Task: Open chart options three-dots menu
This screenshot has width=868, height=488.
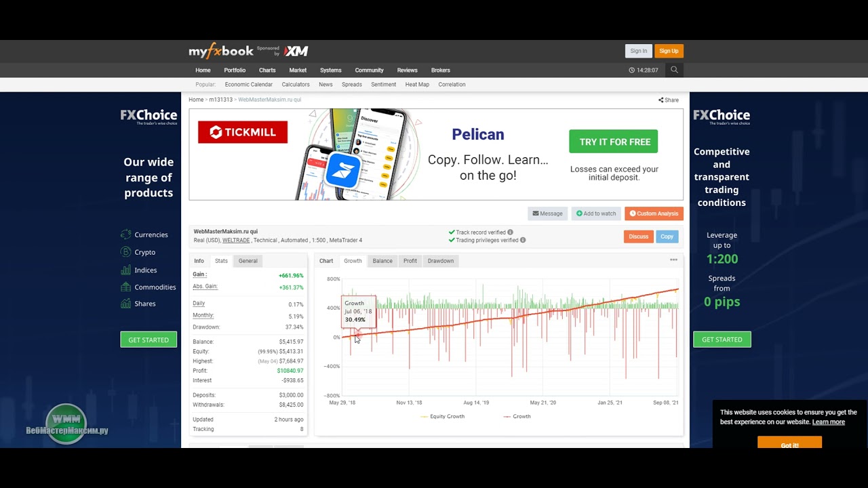Action: (x=673, y=260)
